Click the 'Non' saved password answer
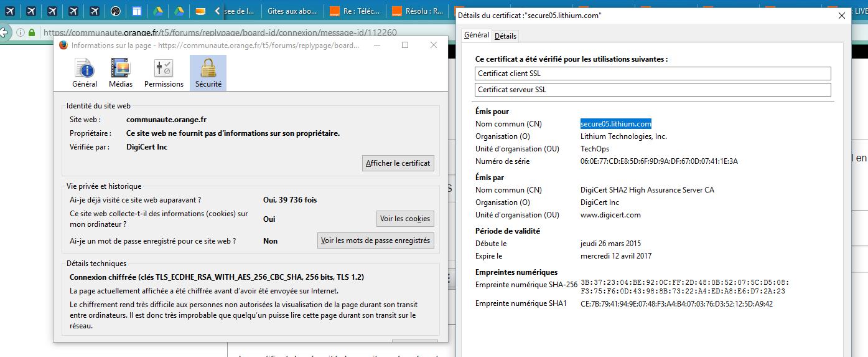The height and width of the screenshot is (357, 868). (x=270, y=241)
